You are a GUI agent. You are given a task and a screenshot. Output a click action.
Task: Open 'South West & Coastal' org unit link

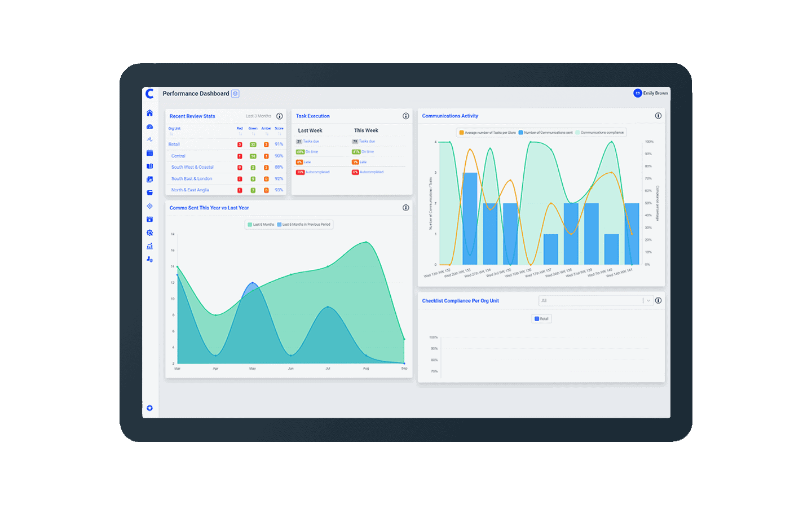(x=192, y=167)
